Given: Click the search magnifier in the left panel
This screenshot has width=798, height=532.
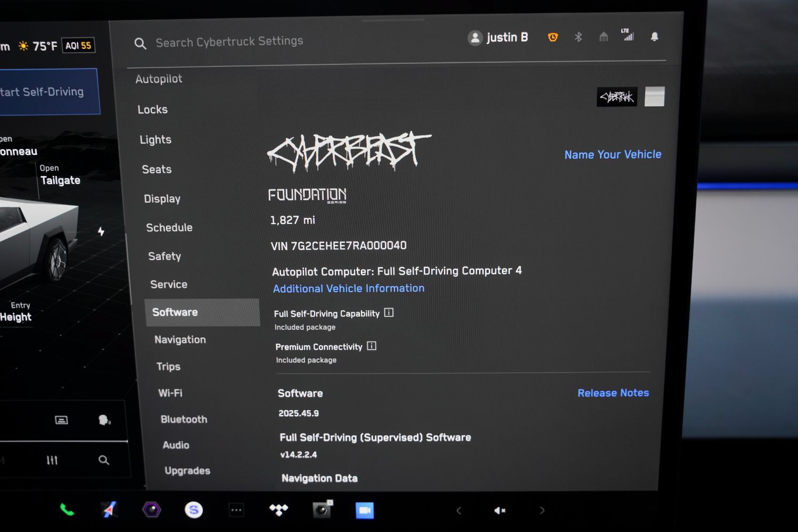Looking at the screenshot, I should tap(104, 460).
